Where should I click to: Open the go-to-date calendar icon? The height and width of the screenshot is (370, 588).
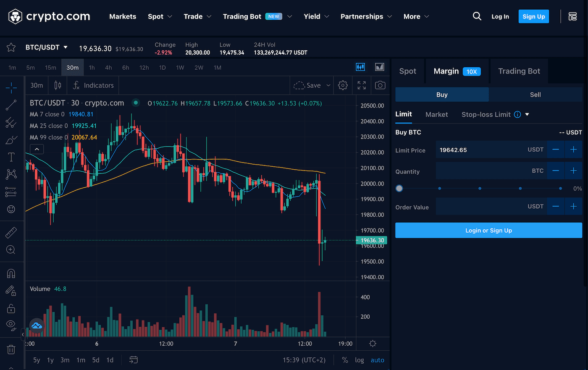(x=134, y=360)
